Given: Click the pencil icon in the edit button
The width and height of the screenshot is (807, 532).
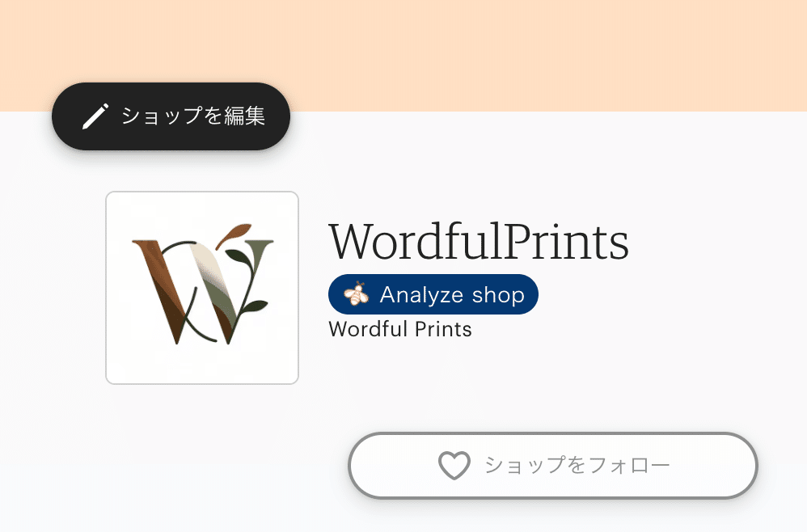Looking at the screenshot, I should point(95,116).
